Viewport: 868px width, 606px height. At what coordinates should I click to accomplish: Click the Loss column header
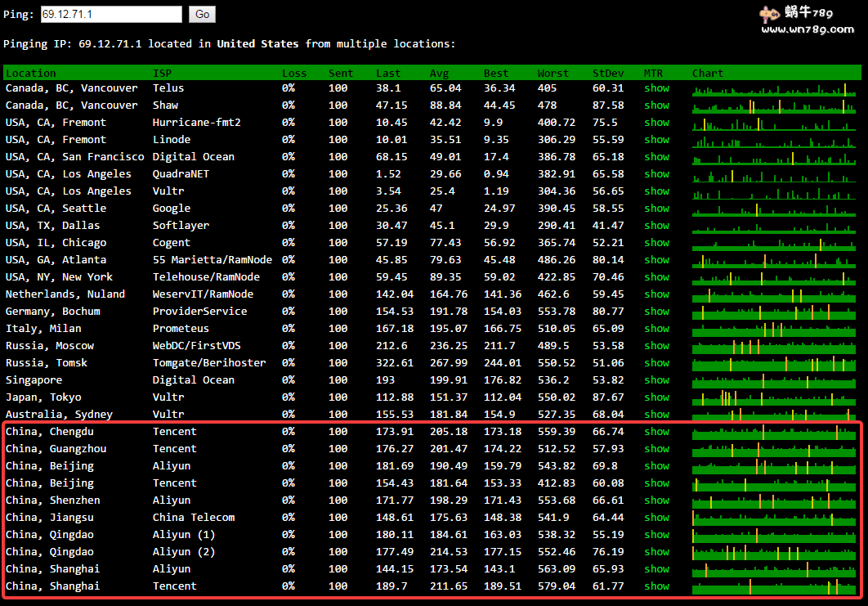tap(294, 73)
